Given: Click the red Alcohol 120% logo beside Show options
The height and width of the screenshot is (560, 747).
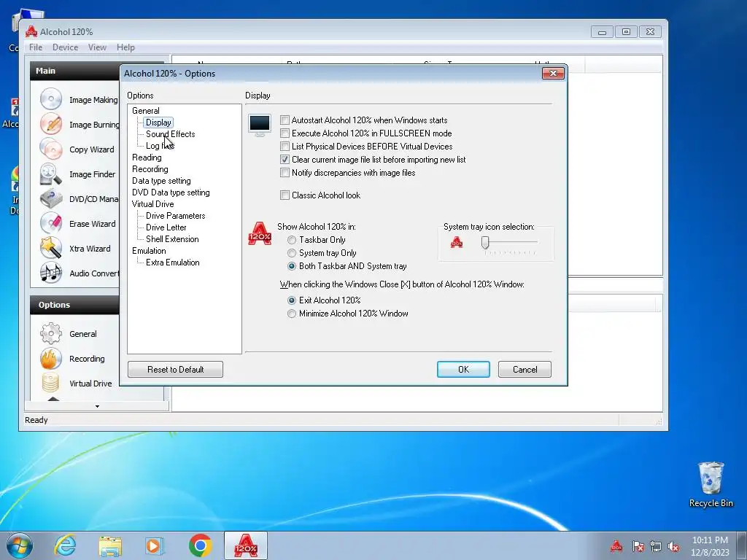Looking at the screenshot, I should coord(260,233).
